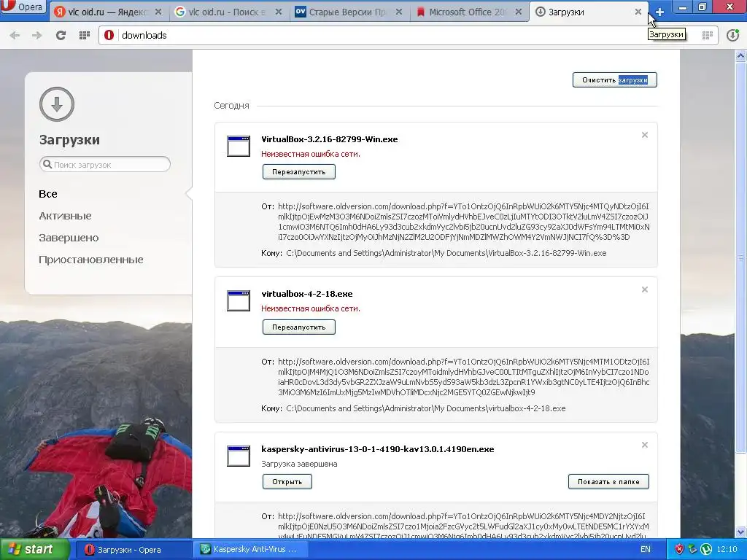The image size is (747, 560).
Task: Go forward with the forward arrow
Action: [36, 35]
